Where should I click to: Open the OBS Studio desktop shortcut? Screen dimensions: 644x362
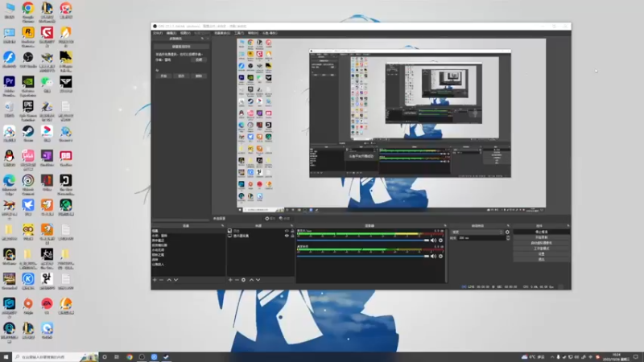[28, 60]
